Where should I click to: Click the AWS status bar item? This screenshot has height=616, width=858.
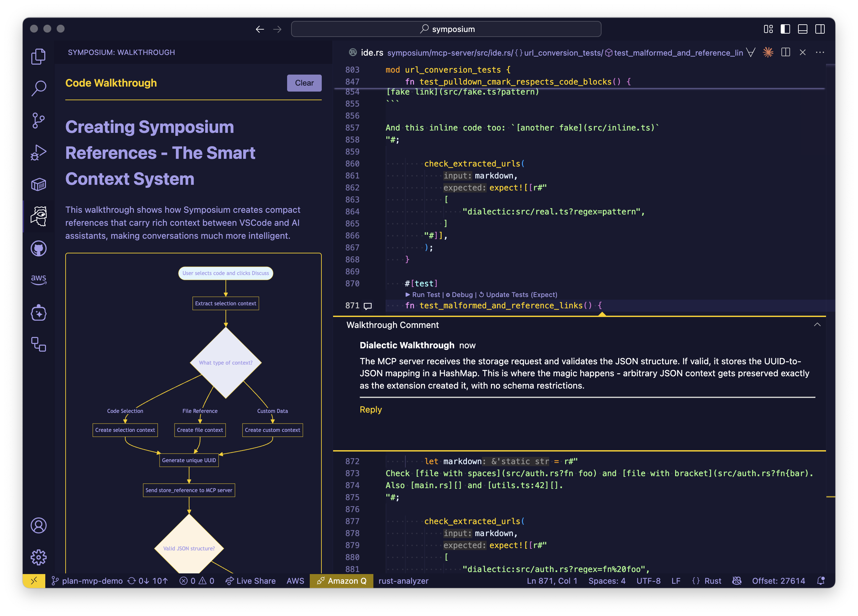[x=295, y=581]
